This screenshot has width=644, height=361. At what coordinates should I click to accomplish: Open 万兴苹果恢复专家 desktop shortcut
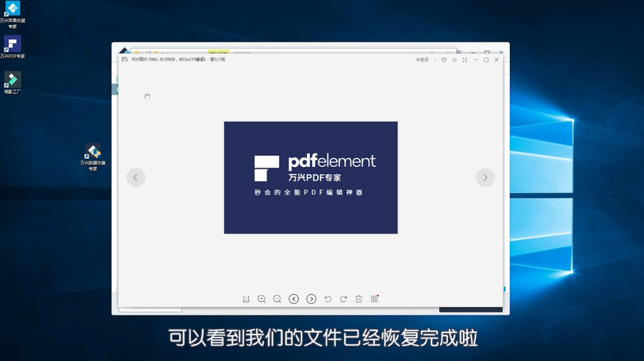pyautogui.click(x=13, y=15)
